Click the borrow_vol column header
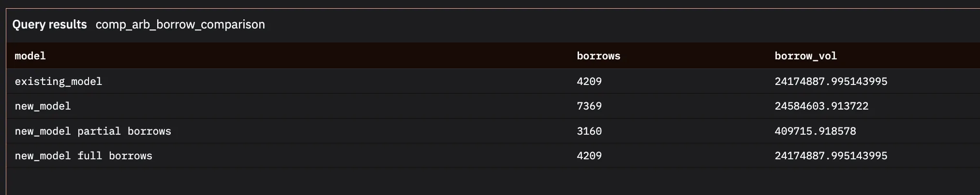The image size is (980, 195). pos(805,56)
